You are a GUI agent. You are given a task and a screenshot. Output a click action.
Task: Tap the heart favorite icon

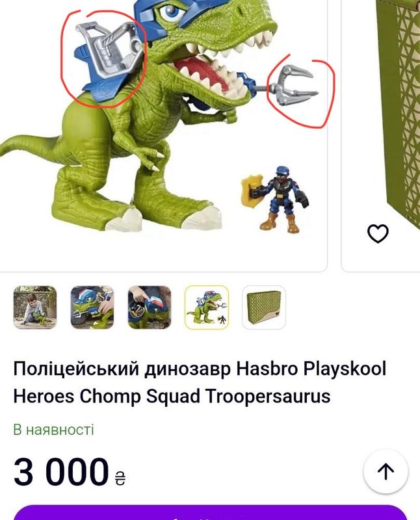378,233
